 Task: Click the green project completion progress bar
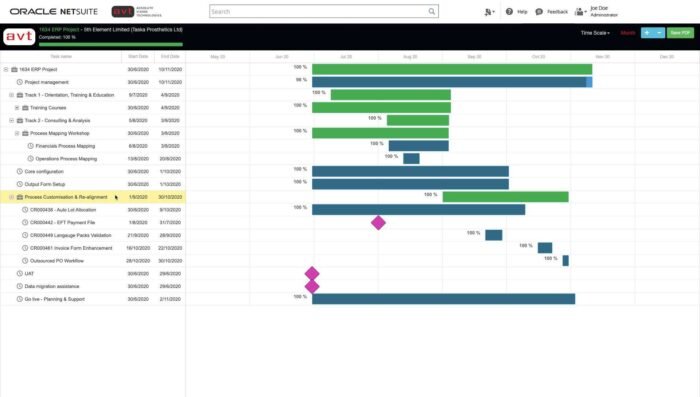coord(111,44)
